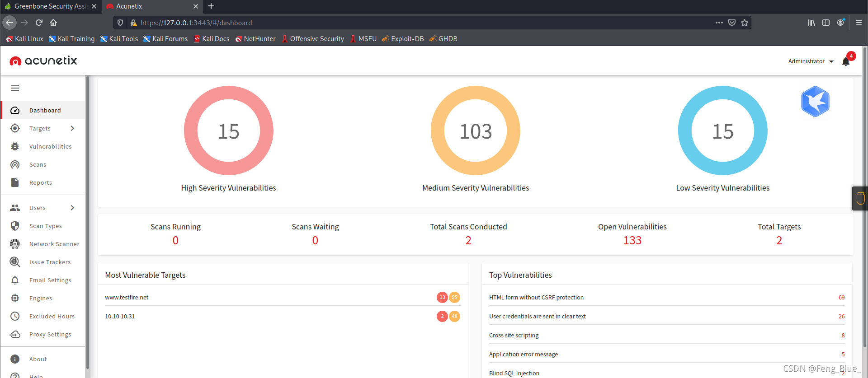Open Reports page from sidebar
868x378 pixels.
[x=43, y=182]
